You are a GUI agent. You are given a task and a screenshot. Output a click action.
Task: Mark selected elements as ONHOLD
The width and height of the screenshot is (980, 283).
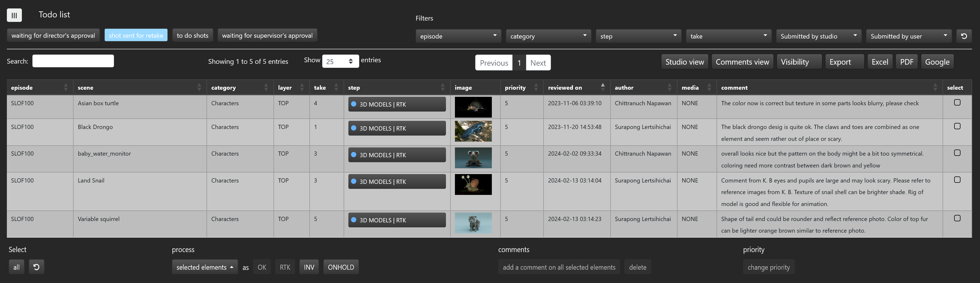(x=340, y=267)
